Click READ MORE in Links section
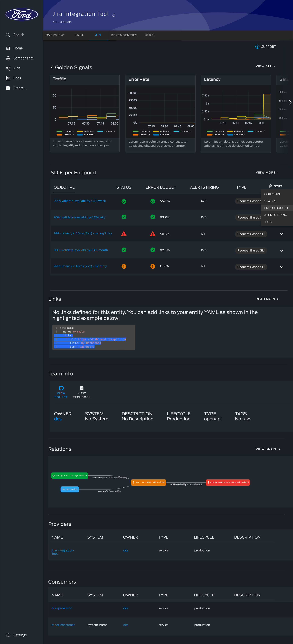The image size is (293, 644). pyautogui.click(x=267, y=299)
